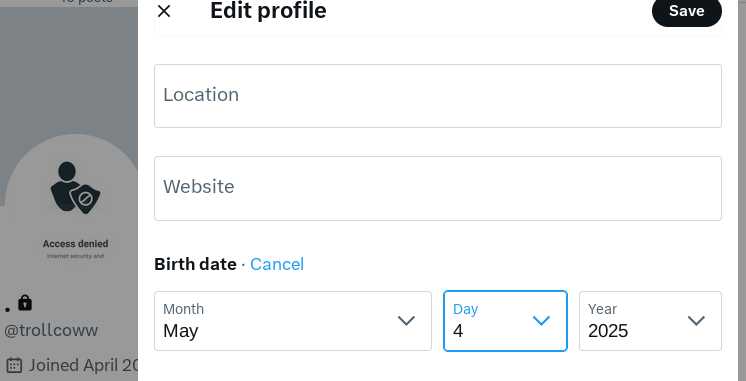Click the Edit profile heading
This screenshot has height=381, width=746.
point(268,10)
